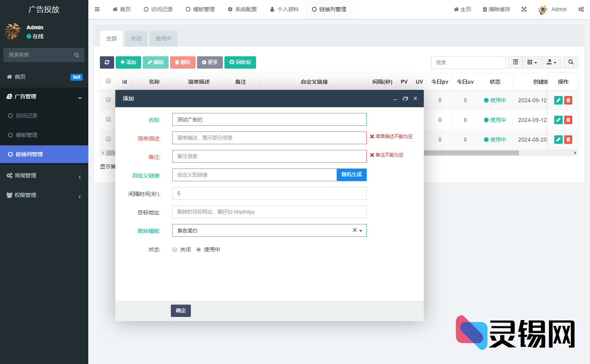Click the 随机生成 button for short link

click(351, 175)
